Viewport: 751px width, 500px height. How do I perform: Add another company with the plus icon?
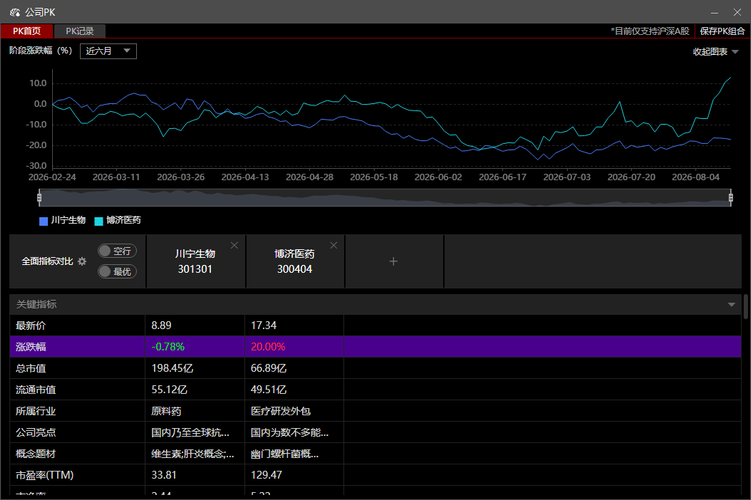click(393, 261)
